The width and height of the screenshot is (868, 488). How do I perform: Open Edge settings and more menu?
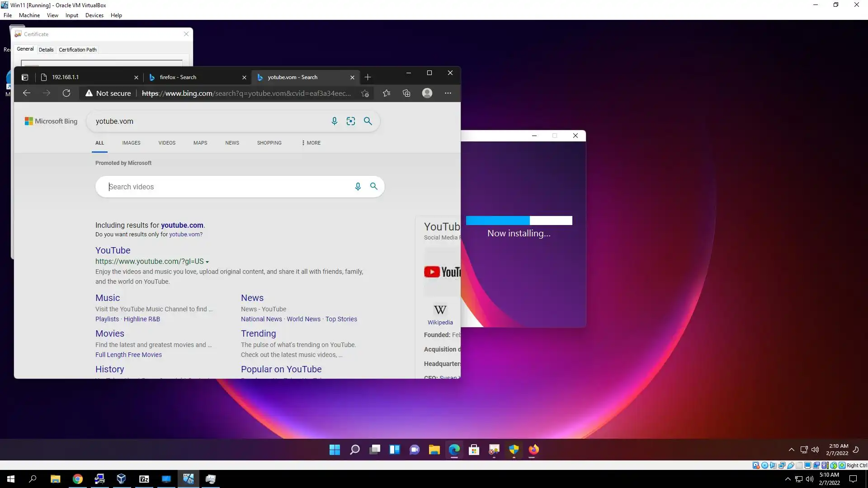(448, 93)
